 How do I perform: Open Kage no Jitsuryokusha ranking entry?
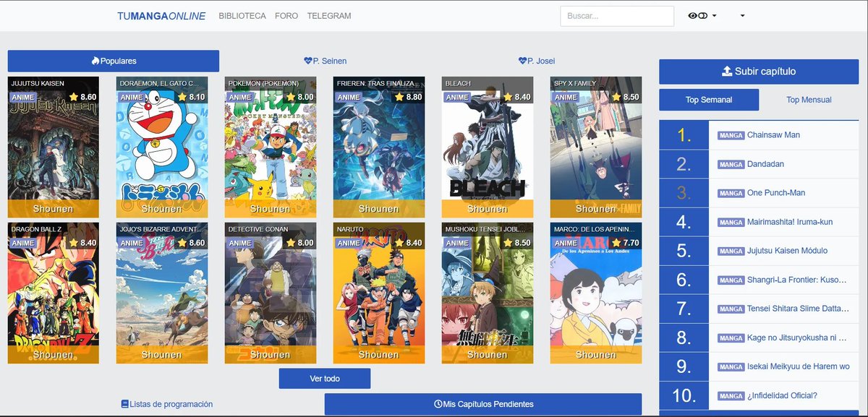point(797,338)
